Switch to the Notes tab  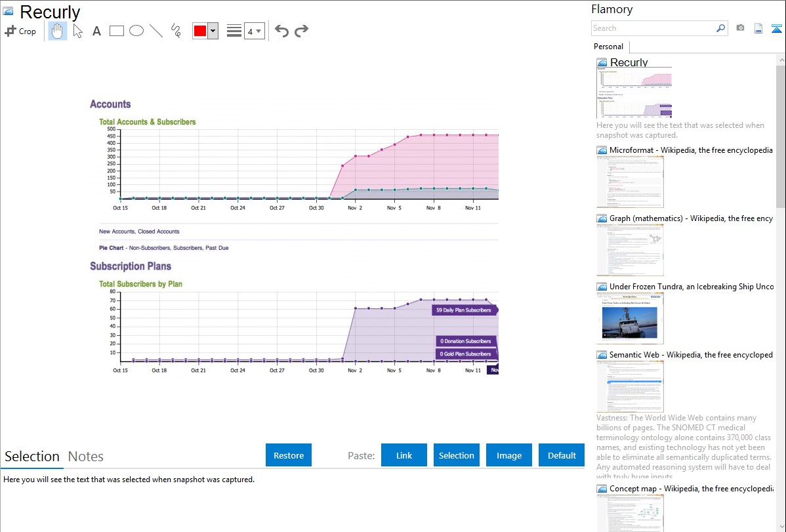(x=86, y=457)
